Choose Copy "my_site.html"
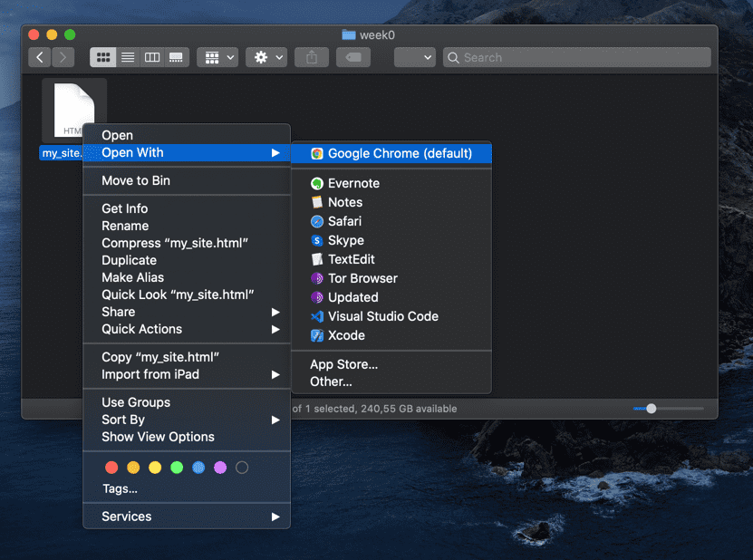Screen dimensions: 753x560 [187, 357]
